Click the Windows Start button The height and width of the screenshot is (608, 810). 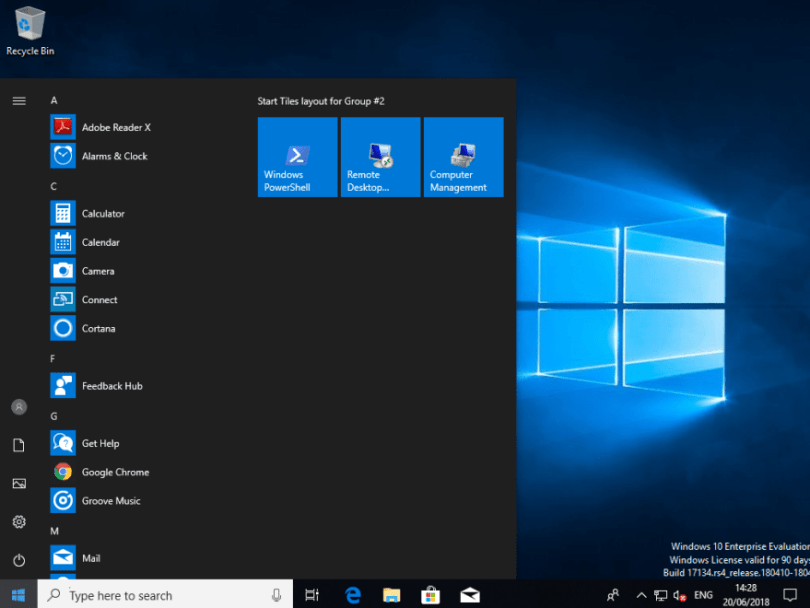19,595
